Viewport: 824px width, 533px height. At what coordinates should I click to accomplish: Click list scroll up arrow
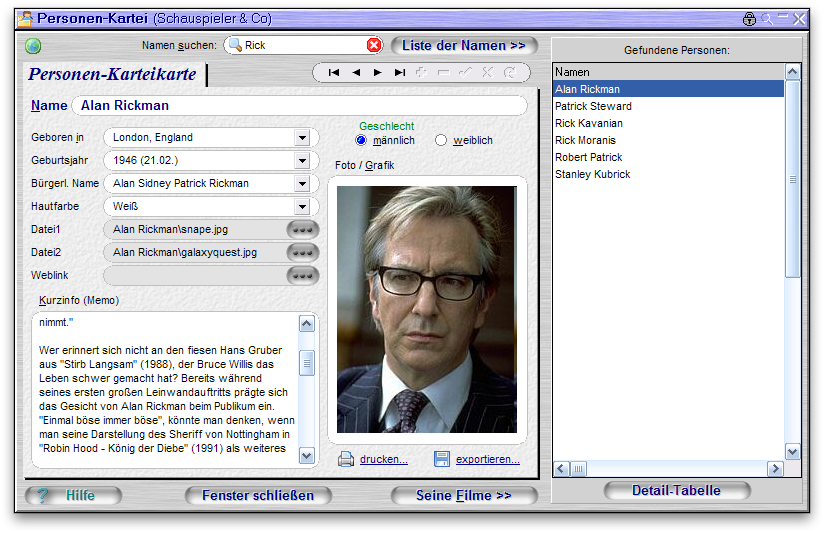tap(792, 71)
